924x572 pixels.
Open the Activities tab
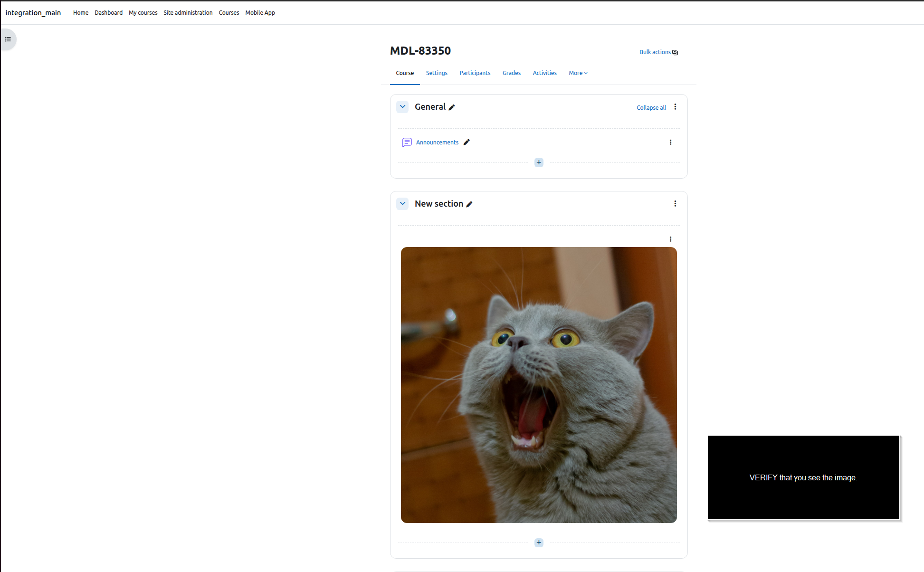[544, 73]
